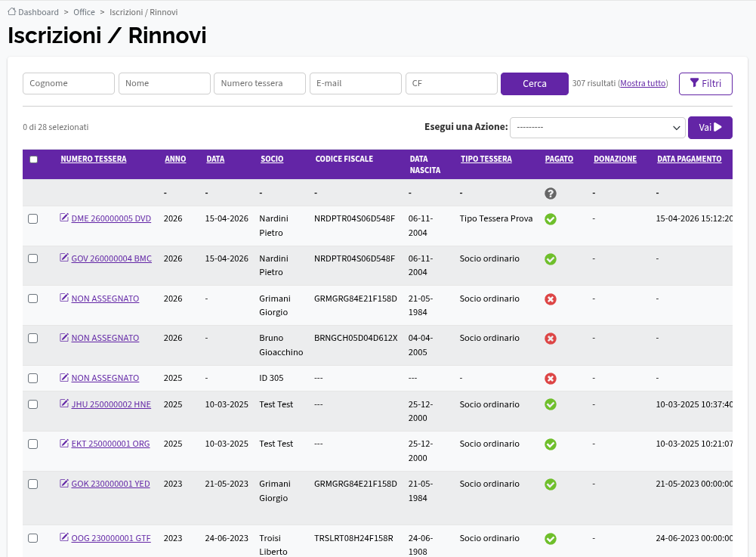Click the red unpaid icon for Grimani Giorgio 2026

(551, 299)
